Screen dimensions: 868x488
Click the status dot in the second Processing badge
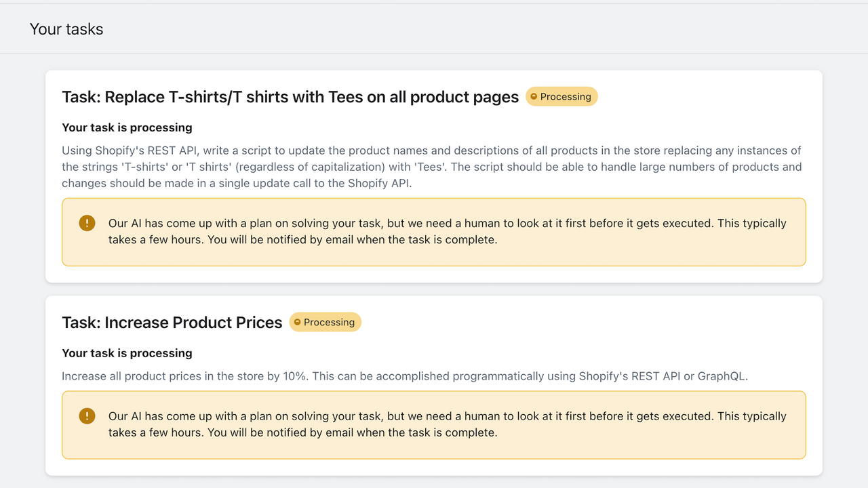pos(299,322)
